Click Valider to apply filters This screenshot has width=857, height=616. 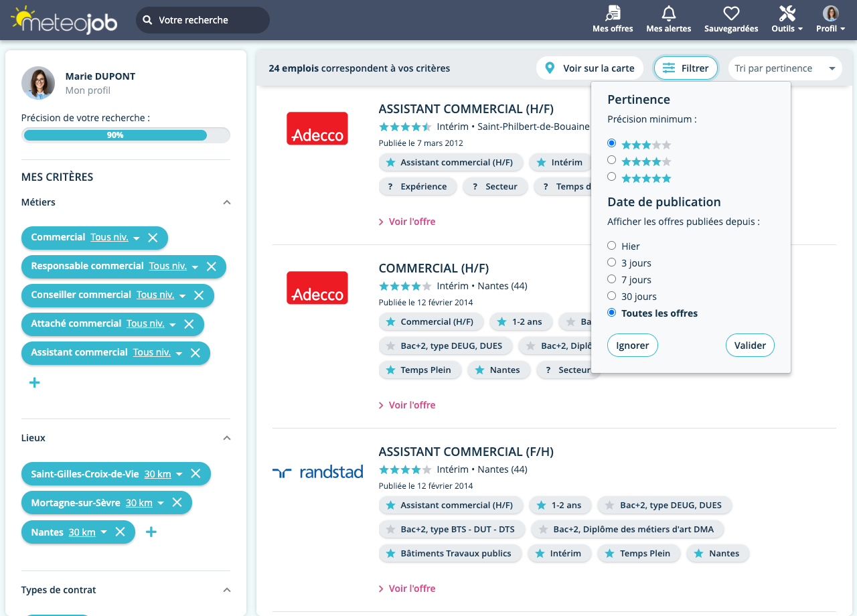point(750,345)
